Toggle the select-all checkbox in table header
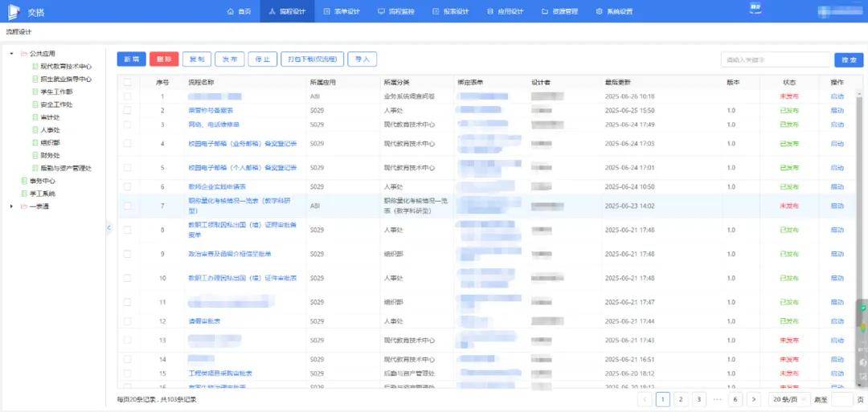Image resolution: width=868 pixels, height=412 pixels. [127, 82]
